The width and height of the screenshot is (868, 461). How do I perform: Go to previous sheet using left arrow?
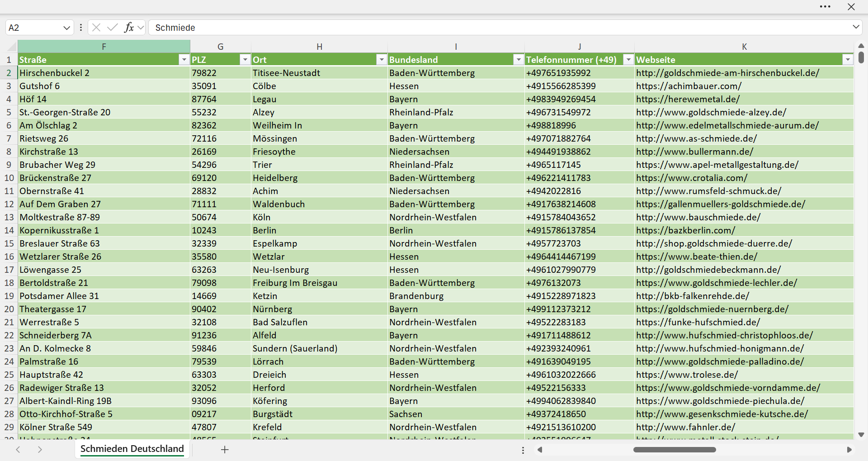tap(18, 449)
